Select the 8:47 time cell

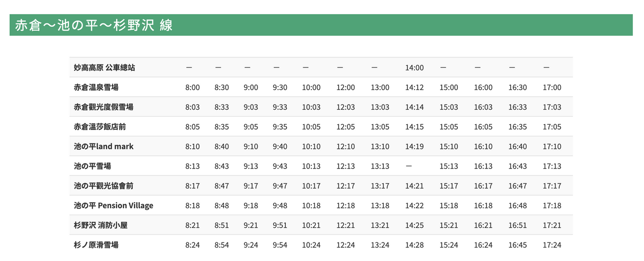click(x=221, y=186)
